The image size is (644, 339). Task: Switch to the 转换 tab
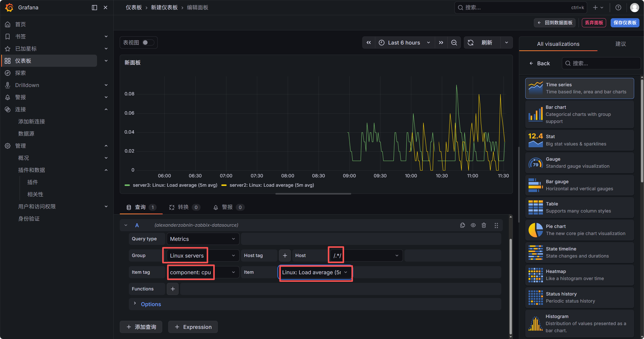pos(184,207)
